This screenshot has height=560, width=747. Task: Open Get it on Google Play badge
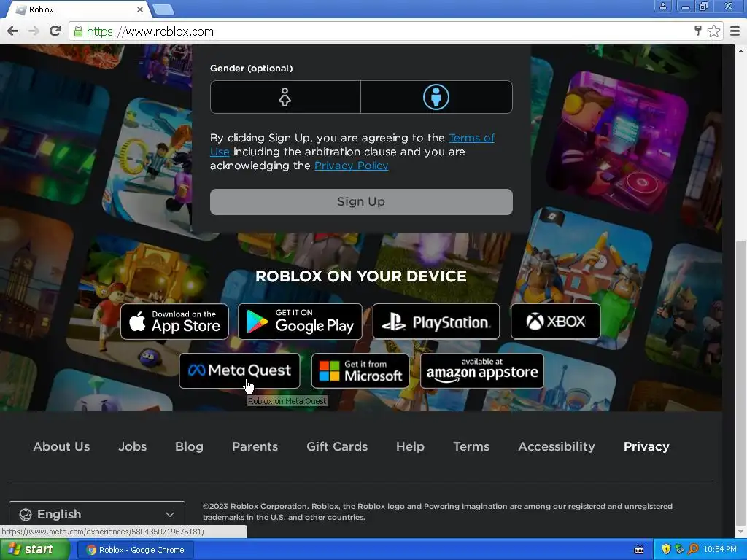click(300, 322)
